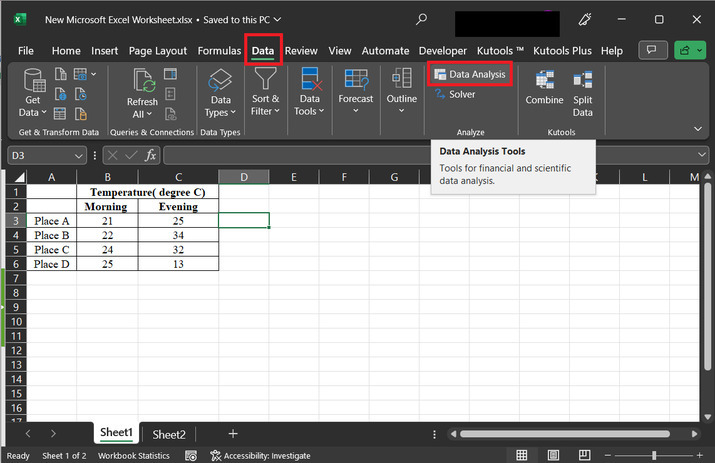Open the Formulas ribbon tab
The height and width of the screenshot is (463, 715).
(219, 51)
